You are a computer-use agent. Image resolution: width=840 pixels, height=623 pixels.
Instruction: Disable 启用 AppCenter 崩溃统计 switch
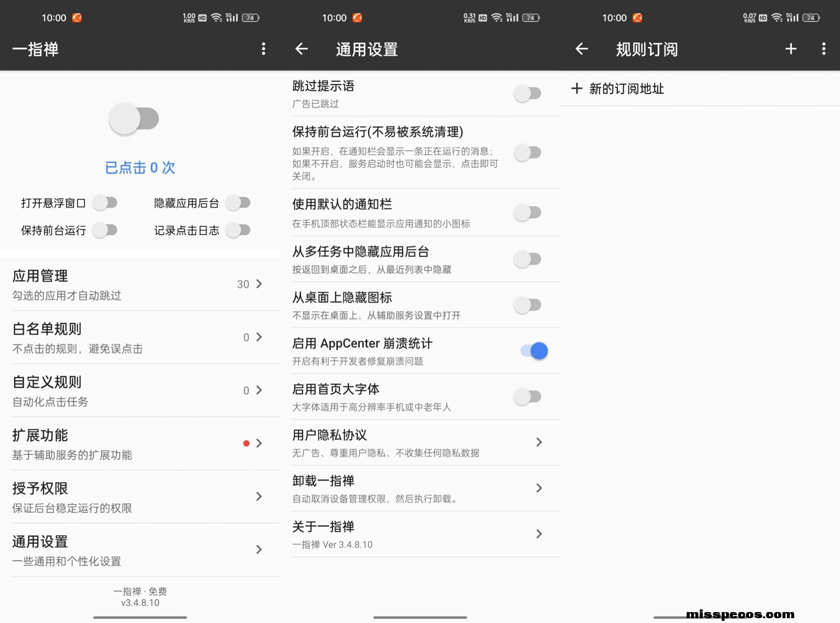click(x=534, y=351)
